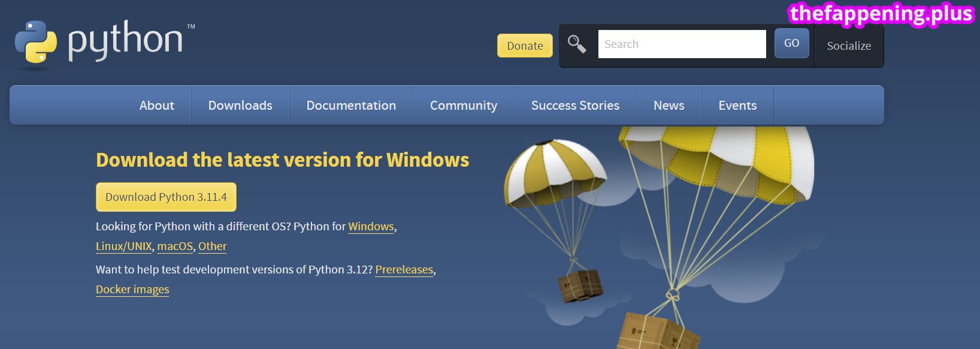Viewport: 980px width, 349px height.
Task: Follow the Windows link
Action: [371, 226]
